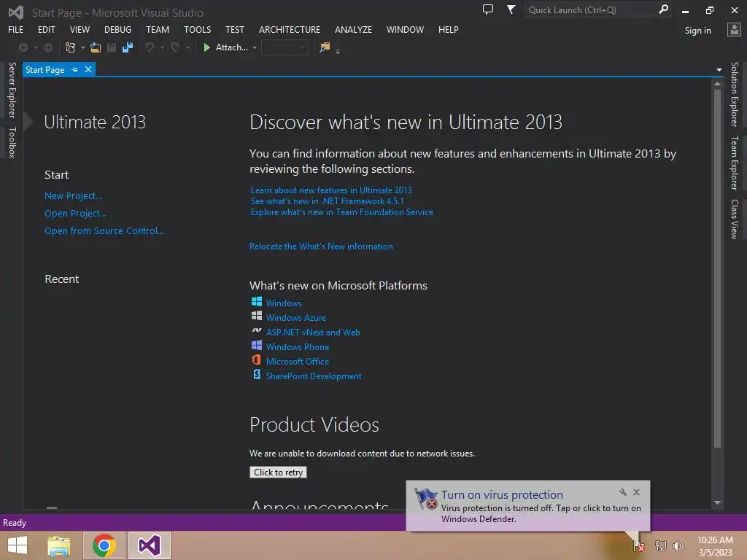Click the green Attach start button

coord(225,47)
